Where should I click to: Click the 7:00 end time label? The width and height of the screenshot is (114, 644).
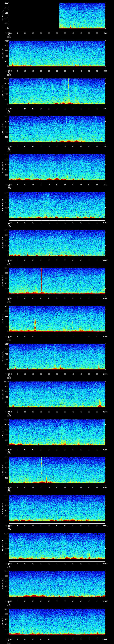(105, 109)
